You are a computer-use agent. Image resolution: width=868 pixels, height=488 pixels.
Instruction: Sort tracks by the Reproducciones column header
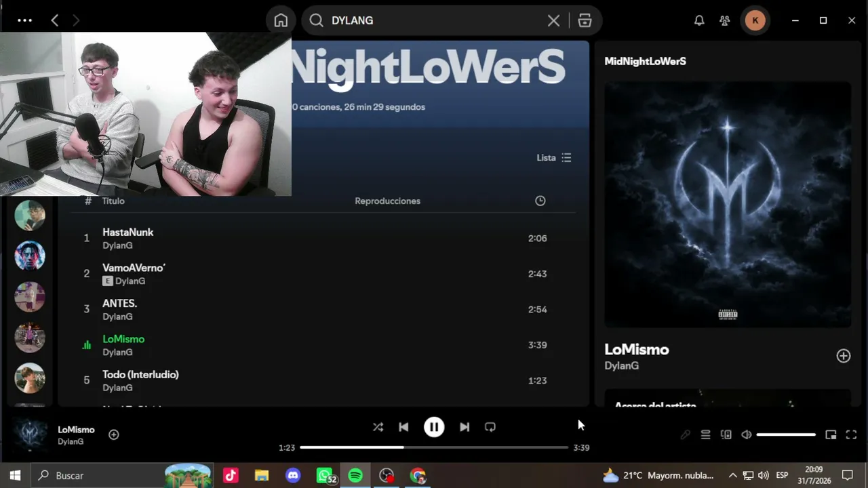pyautogui.click(x=387, y=201)
